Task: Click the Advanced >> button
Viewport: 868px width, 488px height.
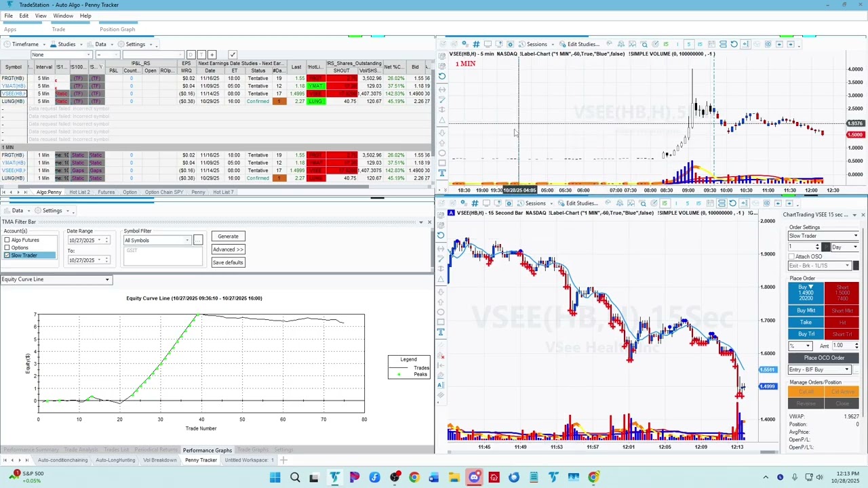Action: [x=228, y=249]
